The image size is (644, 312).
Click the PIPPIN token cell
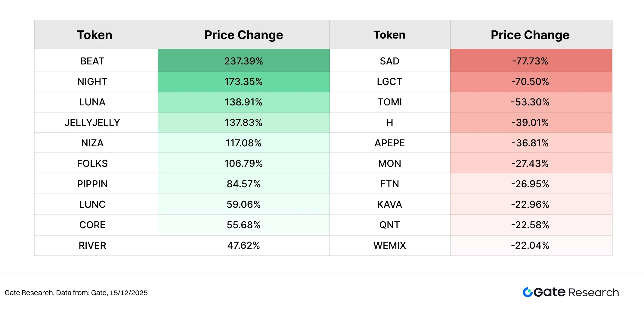coord(92,184)
